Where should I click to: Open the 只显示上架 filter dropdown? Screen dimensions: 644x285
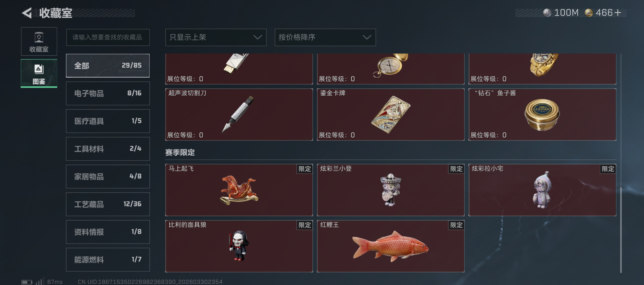point(216,38)
